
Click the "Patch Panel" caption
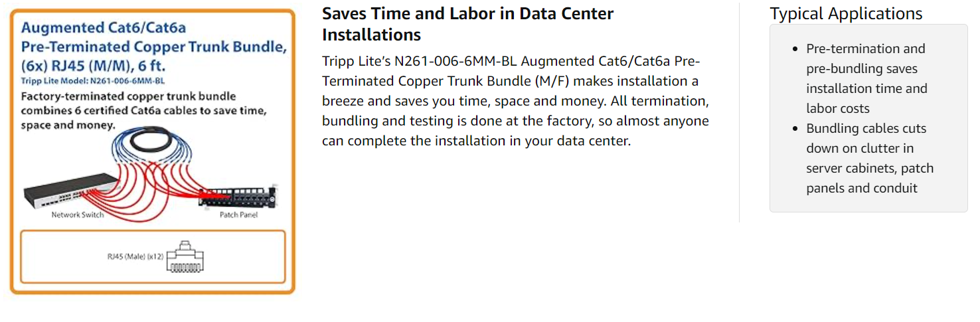click(x=238, y=215)
